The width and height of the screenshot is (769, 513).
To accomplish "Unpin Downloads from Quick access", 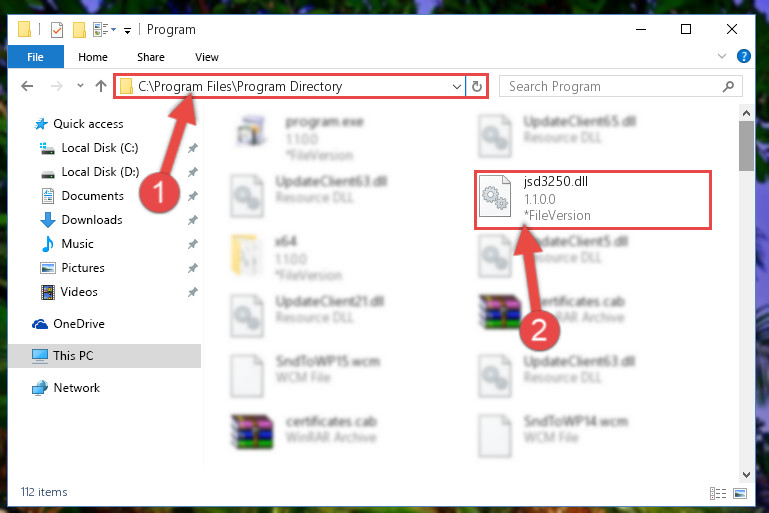I will pyautogui.click(x=193, y=220).
